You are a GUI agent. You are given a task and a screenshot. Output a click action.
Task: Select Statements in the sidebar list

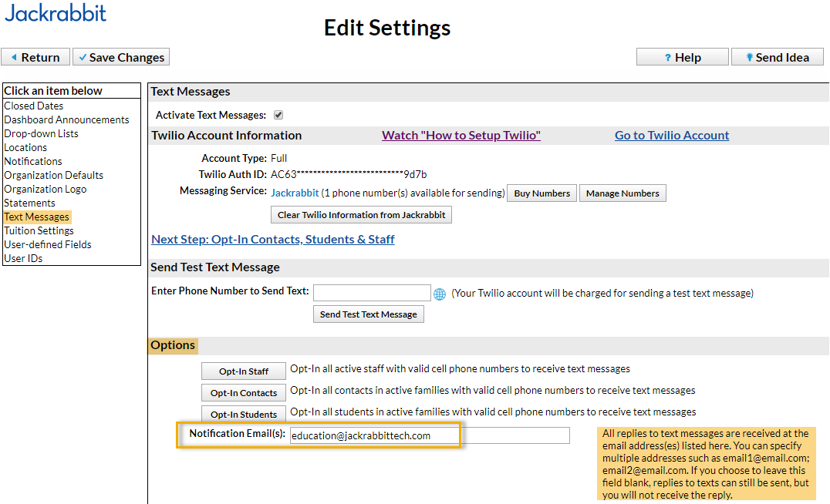click(29, 203)
